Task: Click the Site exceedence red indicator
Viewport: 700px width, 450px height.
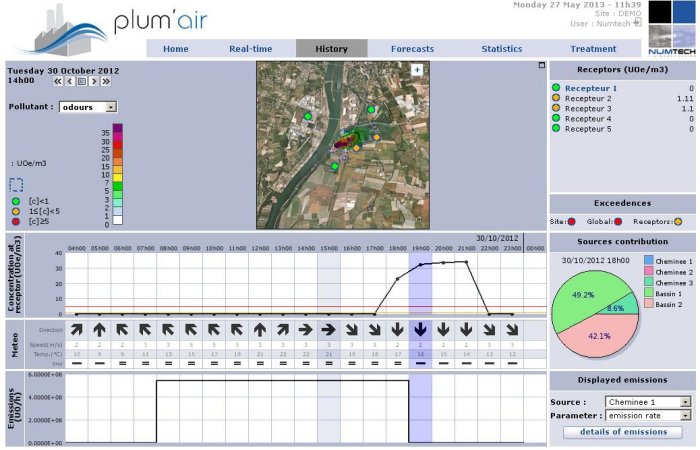Action: point(572,220)
